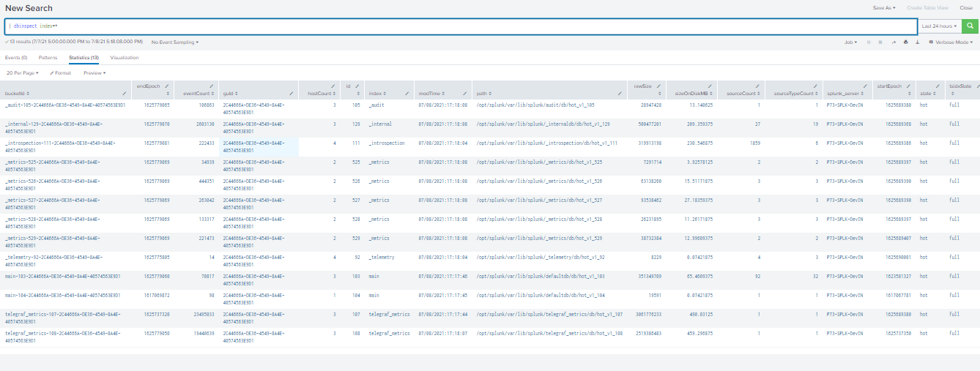Edit the sourceTypeCount column with the pencil icon
The height and width of the screenshot is (371, 980).
pyautogui.click(x=816, y=86)
